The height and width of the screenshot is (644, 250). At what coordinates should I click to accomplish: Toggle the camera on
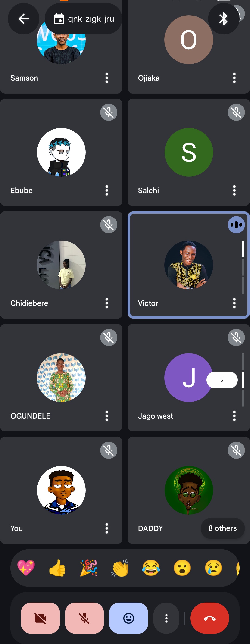click(x=40, y=618)
